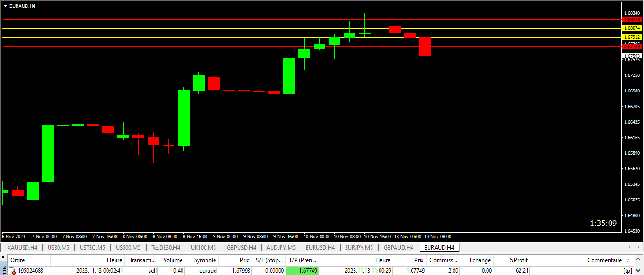This screenshot has height=275, width=644.
Task: Switch to the AUDJPY,M5 chart tab
Action: click(x=281, y=247)
